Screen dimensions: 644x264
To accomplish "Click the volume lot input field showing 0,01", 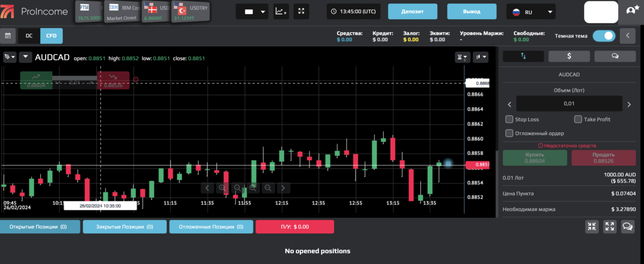I will (x=569, y=104).
